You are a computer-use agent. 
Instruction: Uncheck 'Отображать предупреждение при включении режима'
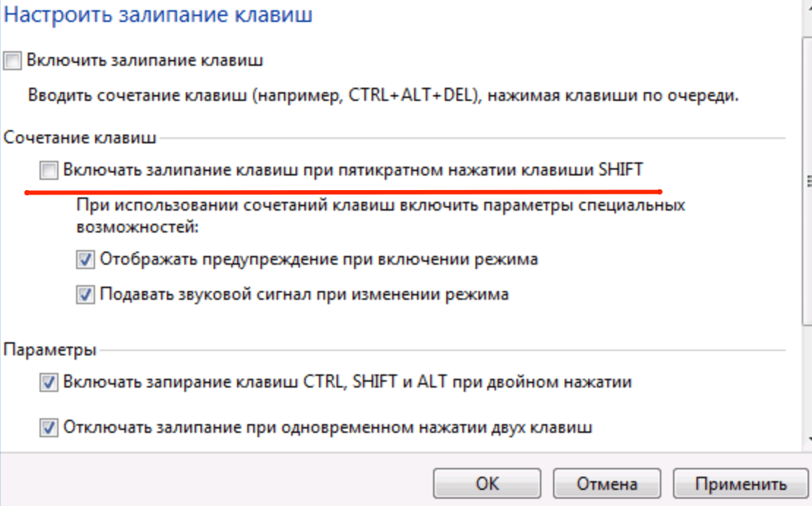click(x=86, y=259)
